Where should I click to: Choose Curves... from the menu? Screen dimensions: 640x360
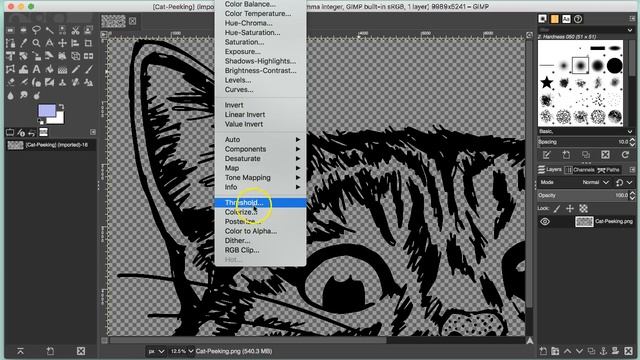pyautogui.click(x=260, y=89)
